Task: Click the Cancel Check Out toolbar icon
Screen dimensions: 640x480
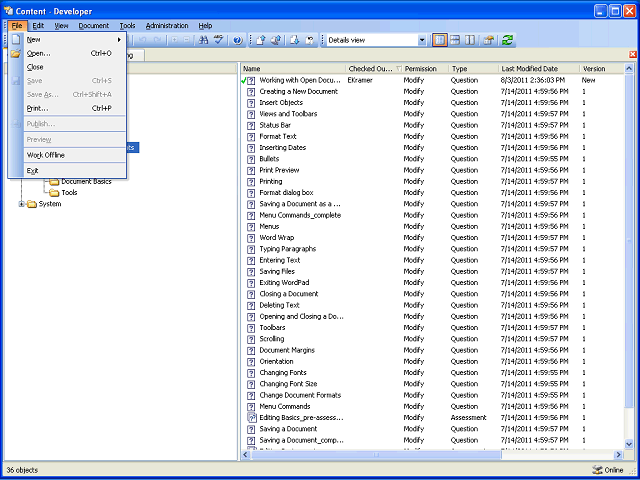Action: pos(310,40)
